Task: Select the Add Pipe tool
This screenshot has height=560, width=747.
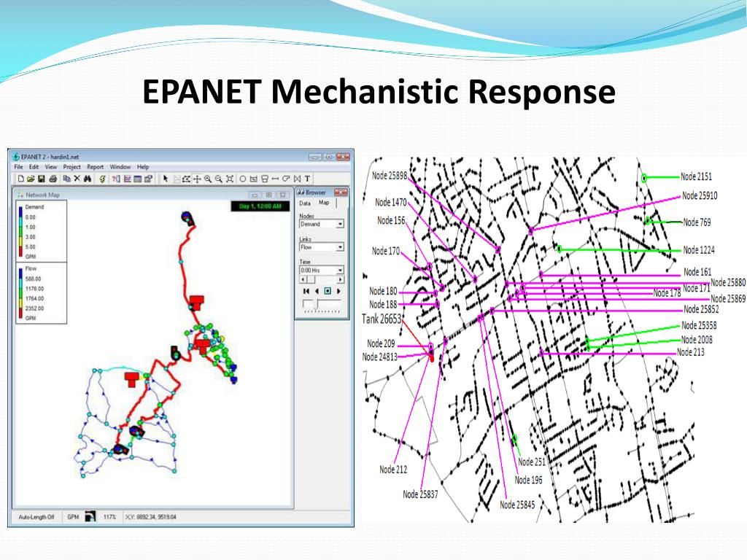Action: (275, 179)
